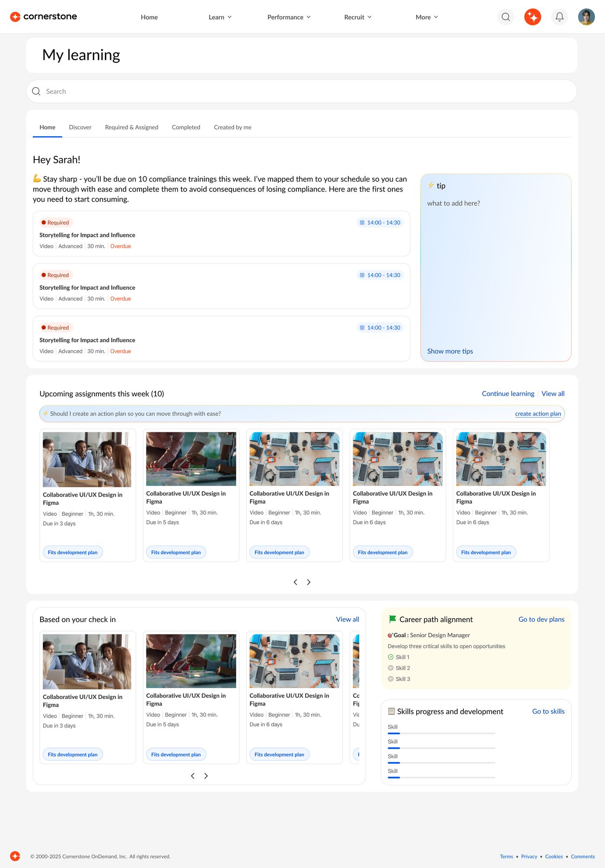The width and height of the screenshot is (605, 868).
Task: Toggle the Skill 1 checkmark
Action: click(x=391, y=657)
